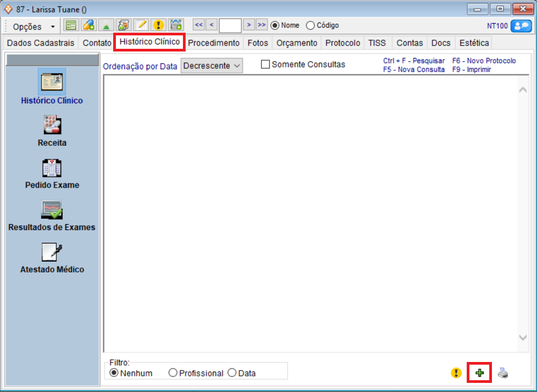The image size is (537, 392).
Task: Open the Orçamento tab
Action: [x=297, y=43]
